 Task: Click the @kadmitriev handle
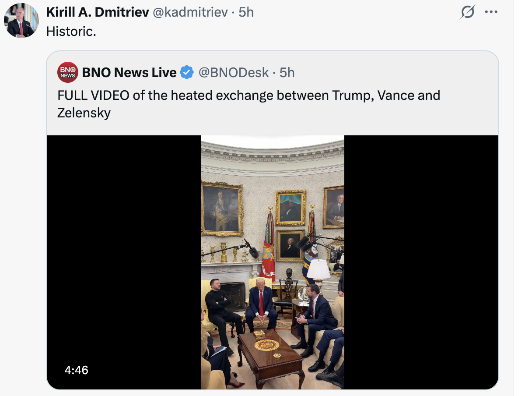(190, 12)
